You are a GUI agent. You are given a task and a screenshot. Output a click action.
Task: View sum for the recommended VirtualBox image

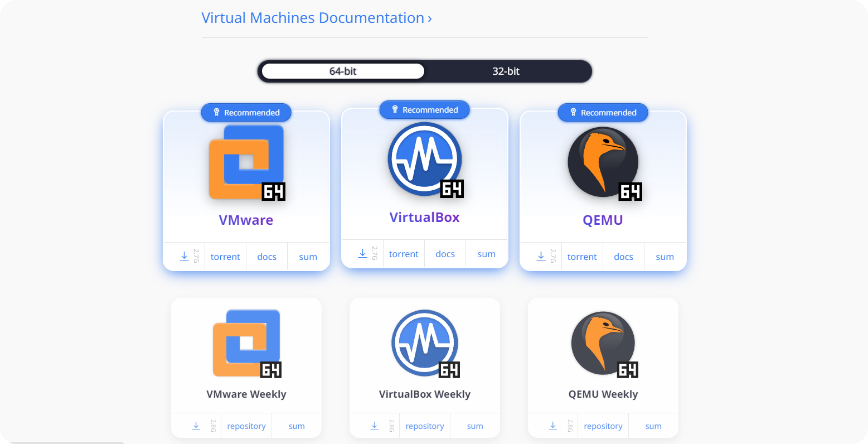pyautogui.click(x=486, y=254)
